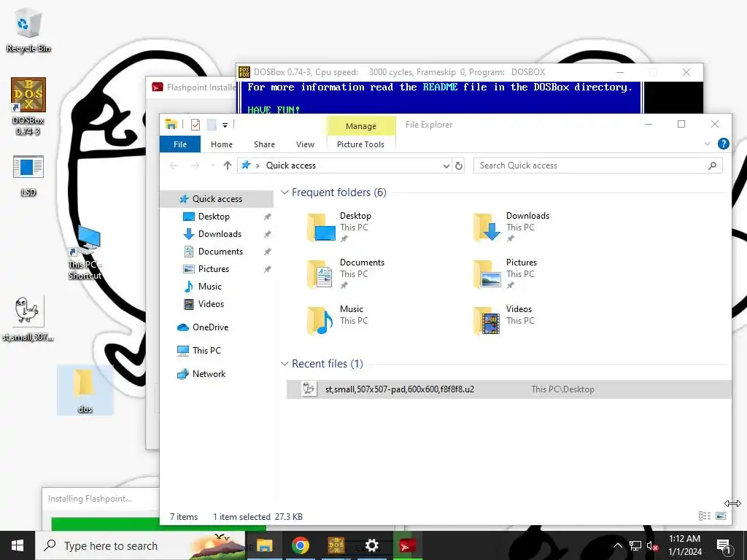This screenshot has width=747, height=560.
Task: Open the Recycle Bin desktop icon
Action: click(28, 31)
